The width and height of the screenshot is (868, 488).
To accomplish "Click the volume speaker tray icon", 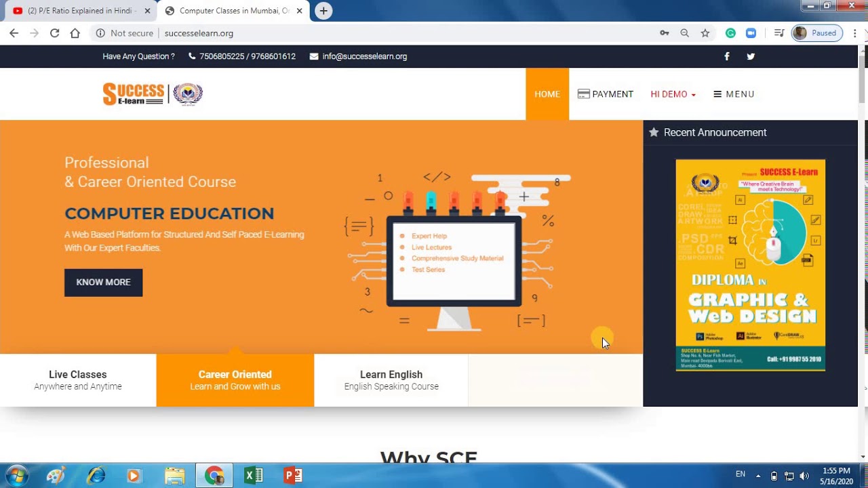I will coord(804,476).
